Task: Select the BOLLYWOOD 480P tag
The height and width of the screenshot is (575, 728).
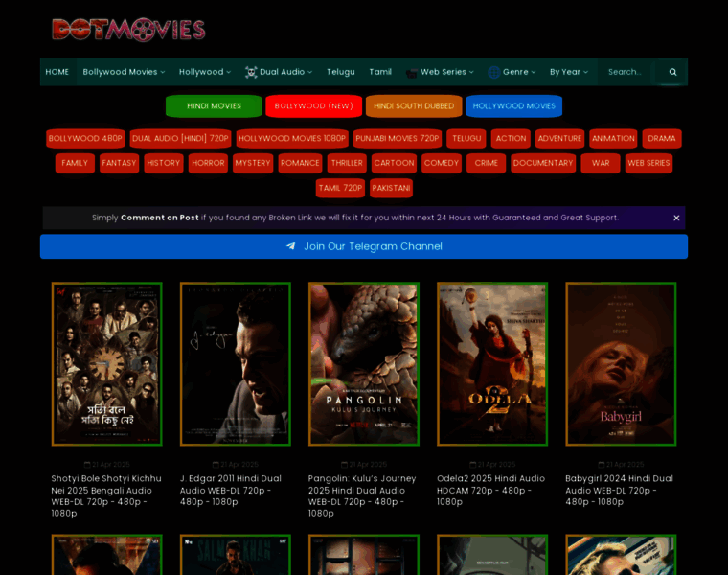Action: pyautogui.click(x=85, y=138)
